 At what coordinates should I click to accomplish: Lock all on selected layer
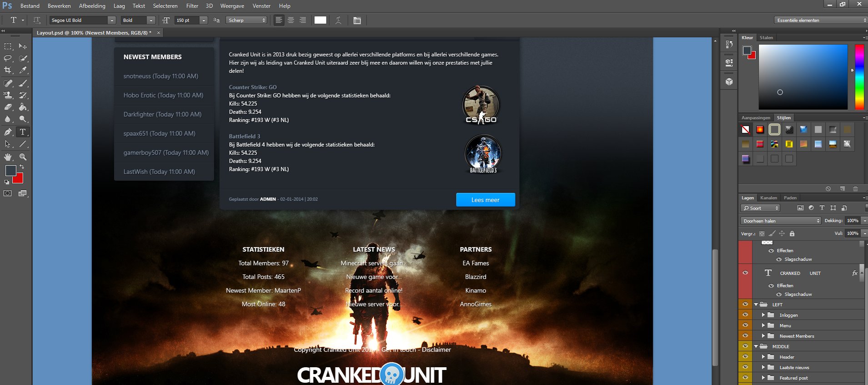coord(792,233)
